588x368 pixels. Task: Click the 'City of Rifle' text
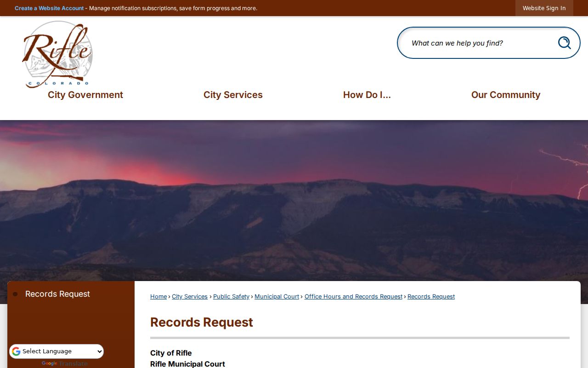click(x=171, y=353)
